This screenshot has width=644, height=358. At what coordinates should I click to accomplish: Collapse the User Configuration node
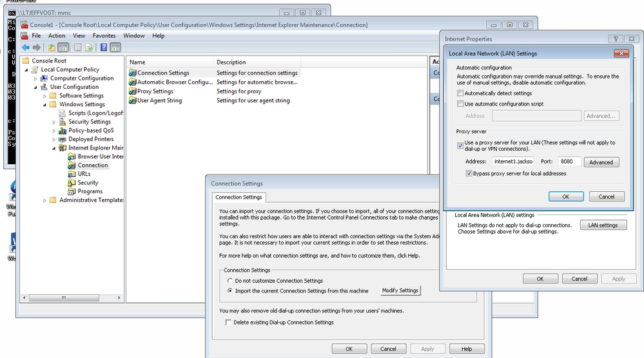(x=35, y=88)
